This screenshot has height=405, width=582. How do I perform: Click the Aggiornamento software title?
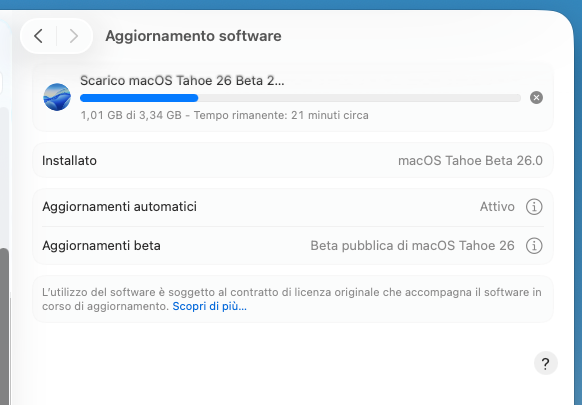193,36
